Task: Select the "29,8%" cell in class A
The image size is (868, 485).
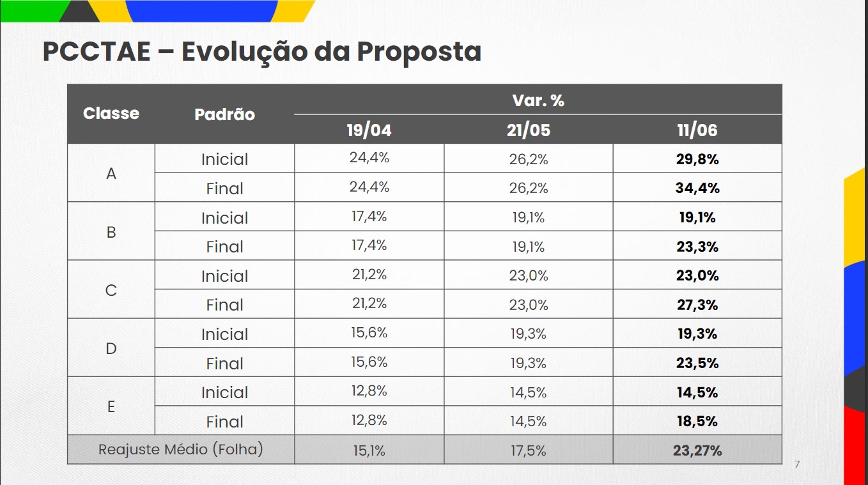Action: click(x=697, y=159)
